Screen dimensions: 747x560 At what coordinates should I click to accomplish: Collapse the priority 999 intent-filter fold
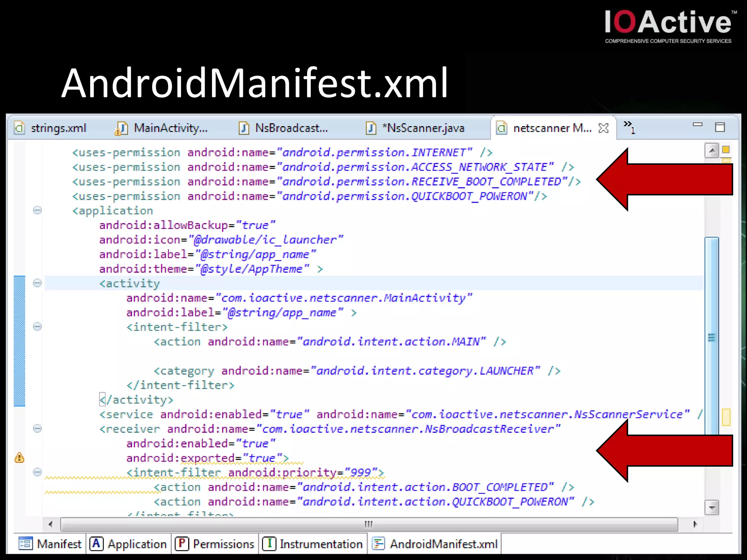[x=37, y=472]
